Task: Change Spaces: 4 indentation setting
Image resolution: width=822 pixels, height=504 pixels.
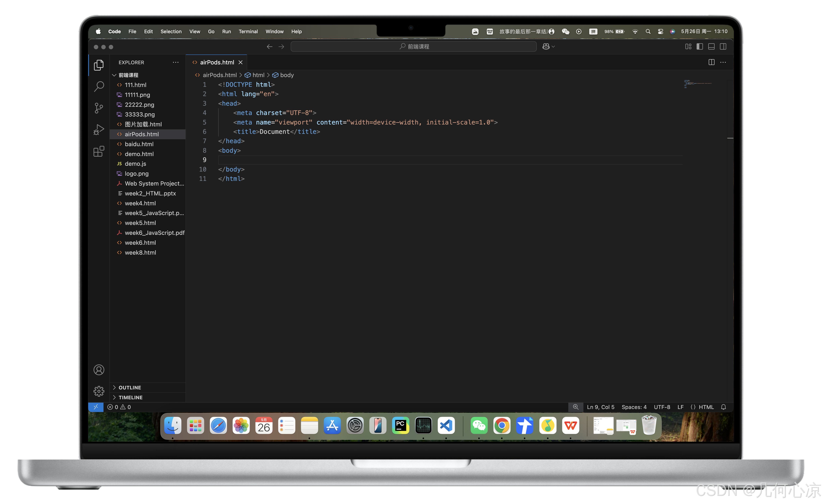Action: [634, 407]
